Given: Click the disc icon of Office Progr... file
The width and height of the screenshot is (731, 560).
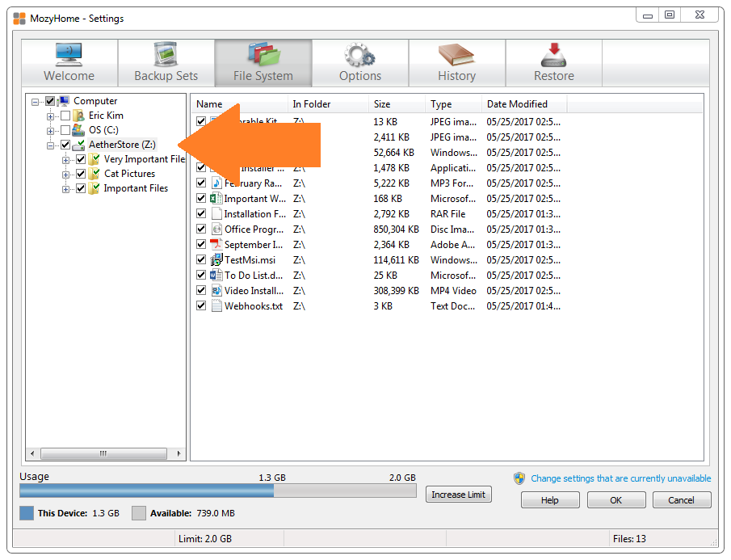Looking at the screenshot, I should 216,229.
